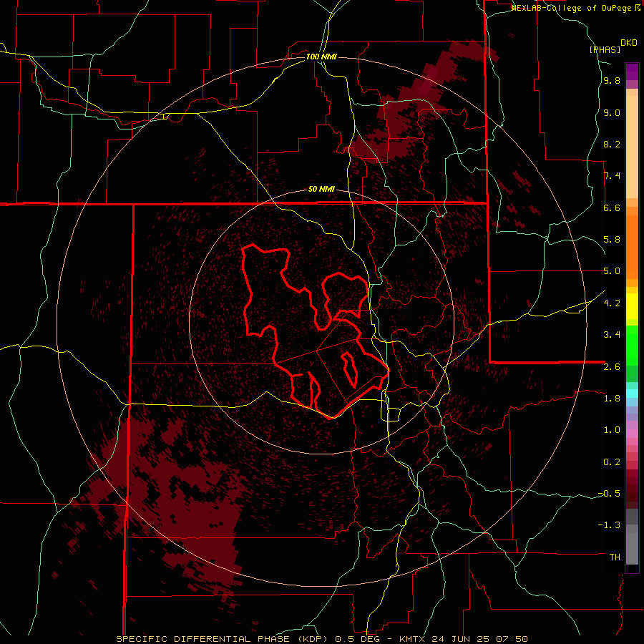Click the -0.5 value on the color scale
644x644 pixels.
click(609, 494)
